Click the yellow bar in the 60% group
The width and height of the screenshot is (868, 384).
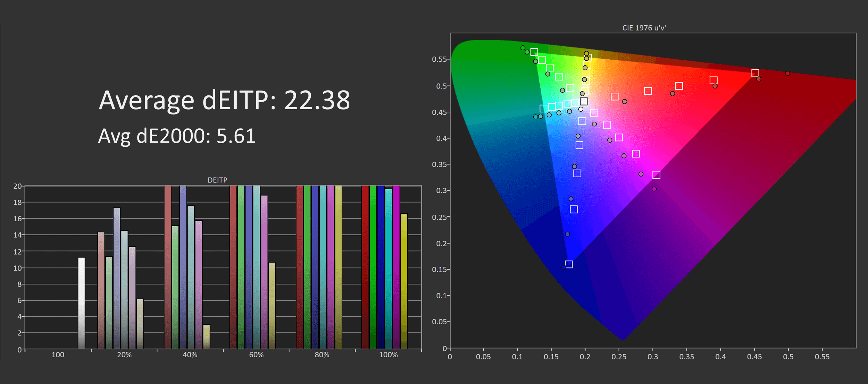(x=272, y=305)
